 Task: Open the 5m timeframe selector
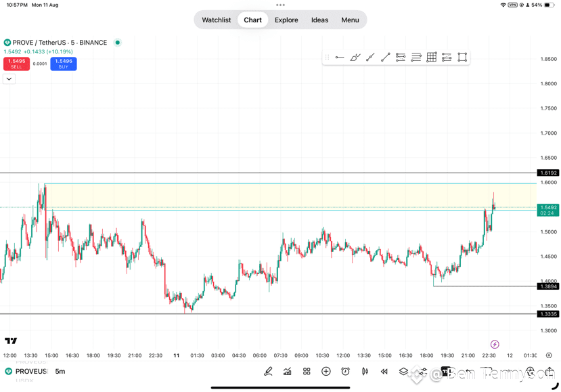tap(60, 372)
